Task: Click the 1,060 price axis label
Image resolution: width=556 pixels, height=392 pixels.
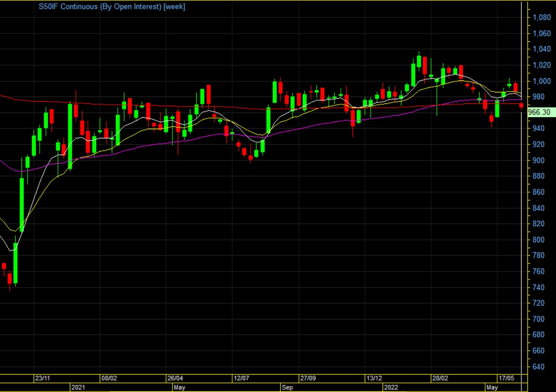Action: 541,34
